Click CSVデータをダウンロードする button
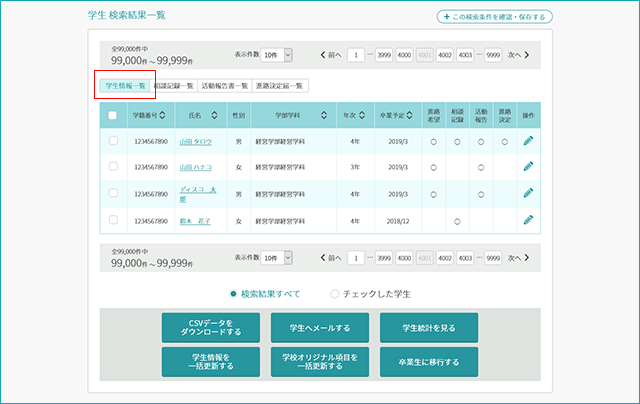This screenshot has height=404, width=640. point(211,328)
